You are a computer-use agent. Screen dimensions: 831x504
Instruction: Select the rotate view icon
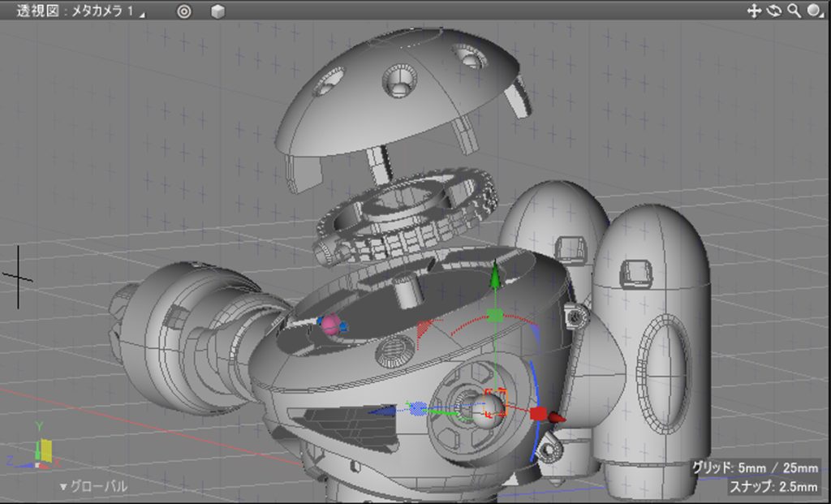(773, 11)
